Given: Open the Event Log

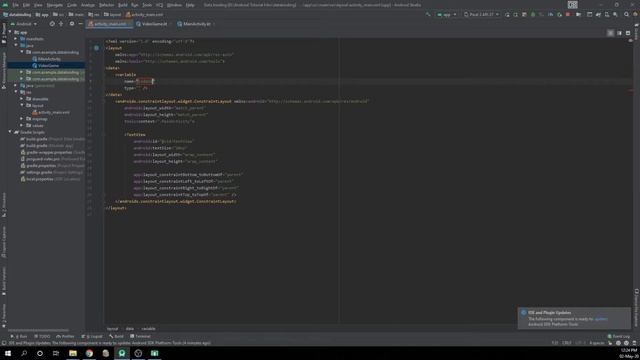Looking at the screenshot, I should tap(619, 336).
